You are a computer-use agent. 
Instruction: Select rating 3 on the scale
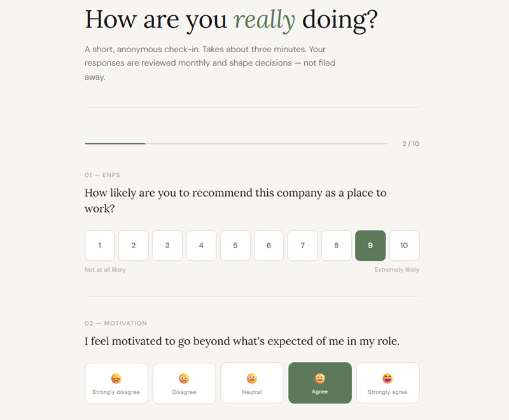point(167,246)
